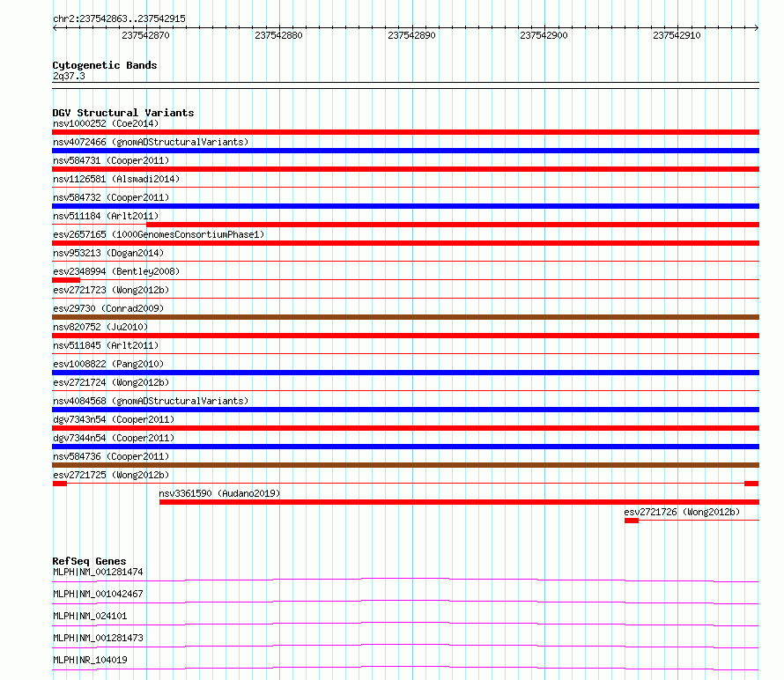Open the MLPH|NM_001281473 transcript label
The width and height of the screenshot is (784, 680).
98,638
